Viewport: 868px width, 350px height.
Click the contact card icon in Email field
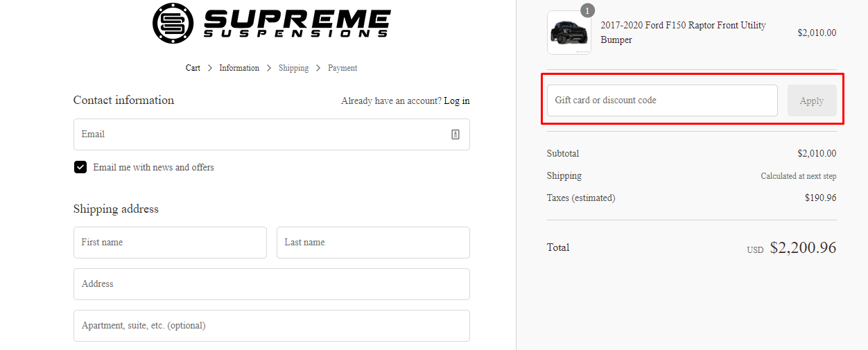tap(455, 134)
